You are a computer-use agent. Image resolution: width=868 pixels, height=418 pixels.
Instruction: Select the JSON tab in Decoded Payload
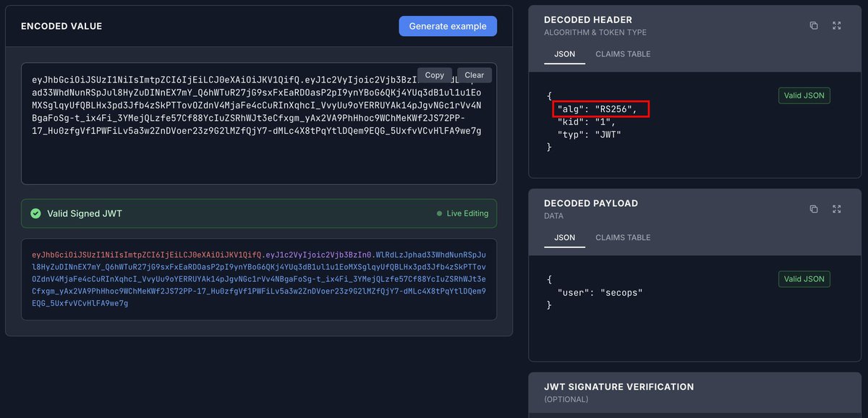(x=565, y=237)
